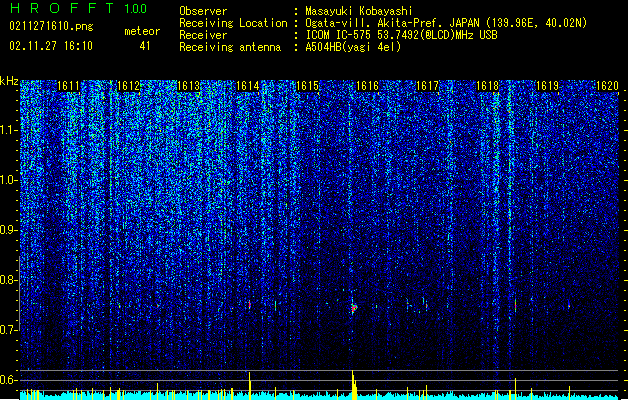Click the 1611 time marker
Image resolution: width=629 pixels, height=400 pixels.
68,86
